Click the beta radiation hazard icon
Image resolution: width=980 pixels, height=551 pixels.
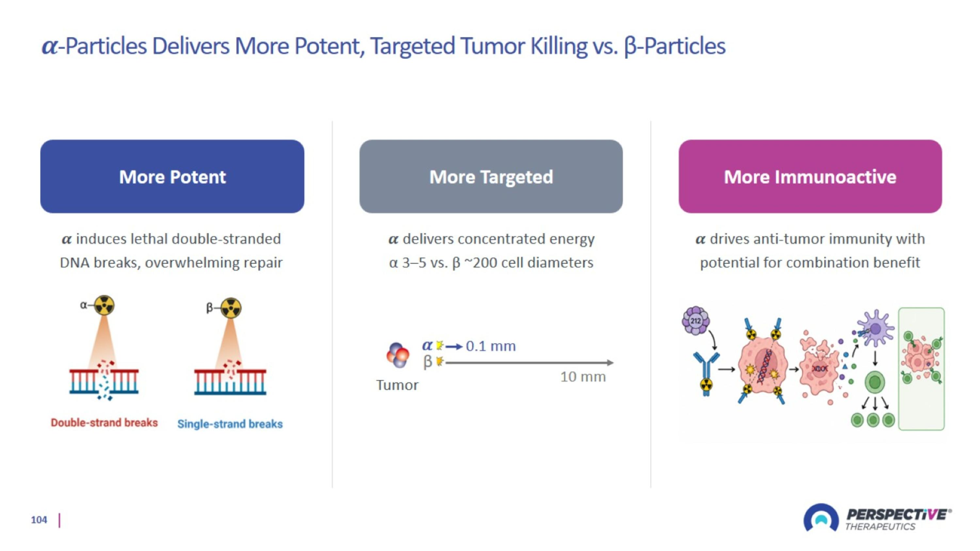point(231,307)
